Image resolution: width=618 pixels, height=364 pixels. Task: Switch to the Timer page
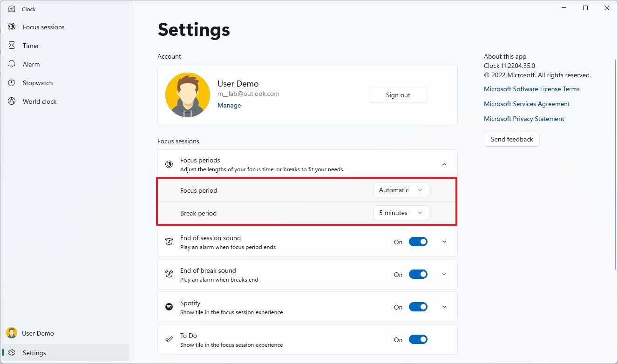pyautogui.click(x=31, y=46)
